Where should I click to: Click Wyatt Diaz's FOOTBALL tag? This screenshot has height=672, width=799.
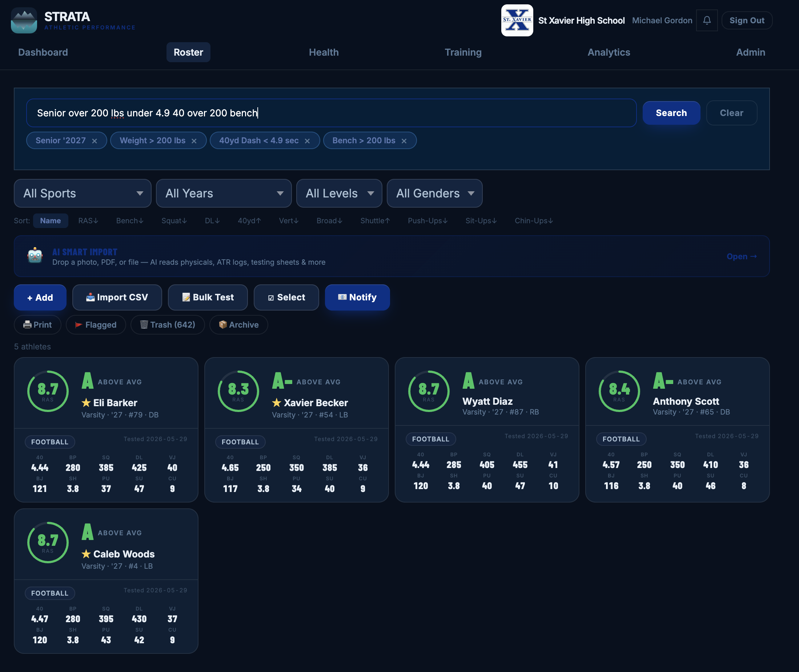point(431,439)
